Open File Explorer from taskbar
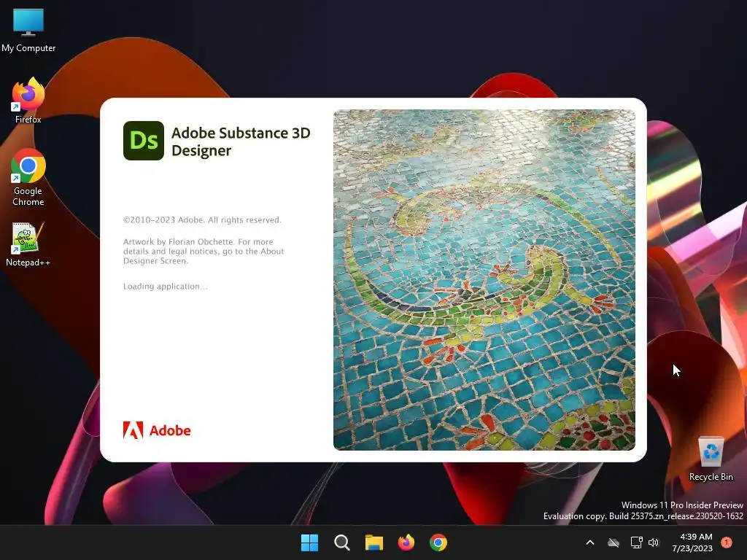The height and width of the screenshot is (560, 747). point(374,542)
